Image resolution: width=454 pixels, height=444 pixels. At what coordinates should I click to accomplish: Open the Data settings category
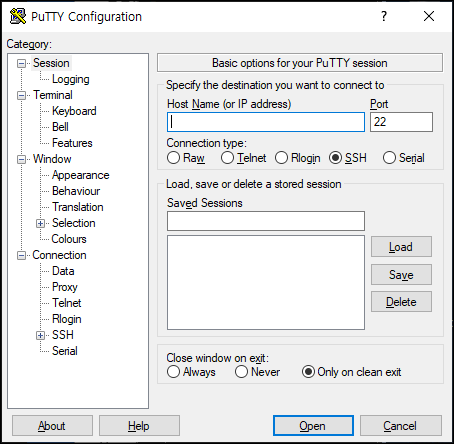coord(63,271)
